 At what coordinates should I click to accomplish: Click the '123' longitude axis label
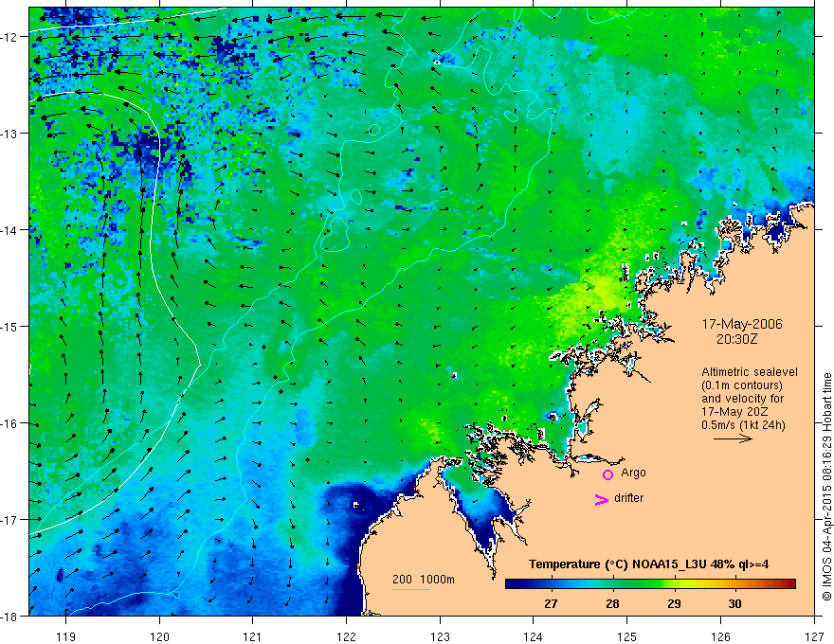point(440,636)
